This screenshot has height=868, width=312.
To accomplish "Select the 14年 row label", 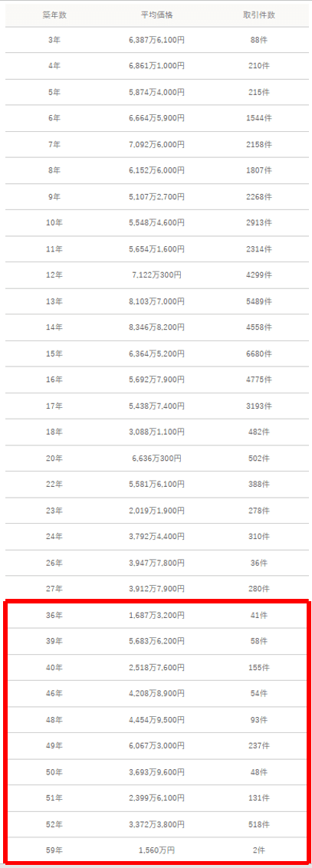I will (x=54, y=327).
